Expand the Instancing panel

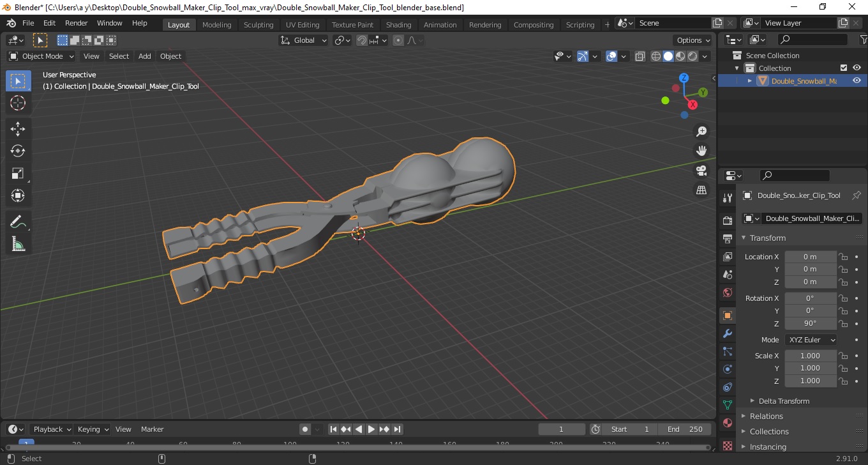pyautogui.click(x=768, y=447)
